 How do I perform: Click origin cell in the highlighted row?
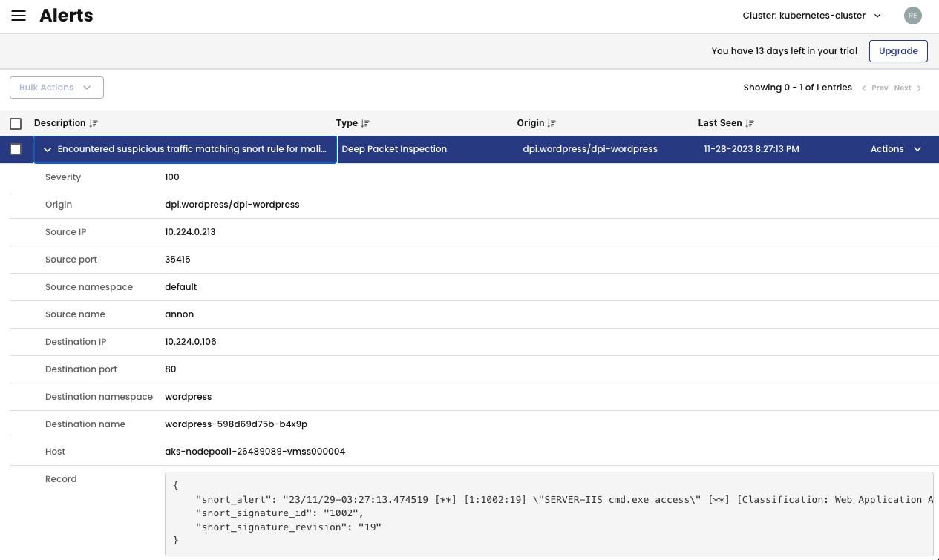pos(590,149)
